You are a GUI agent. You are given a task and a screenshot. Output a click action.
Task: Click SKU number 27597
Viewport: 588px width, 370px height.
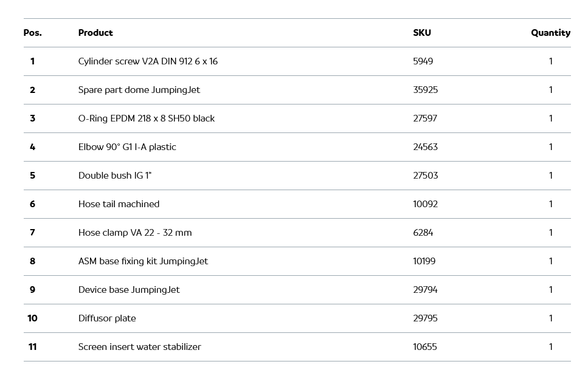click(424, 118)
